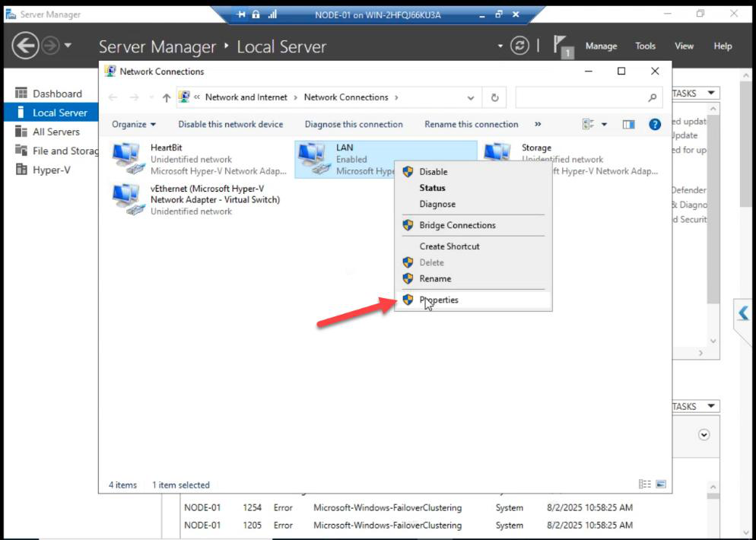Click the Organize dropdown button
Image resolution: width=756 pixels, height=540 pixels.
tap(134, 125)
